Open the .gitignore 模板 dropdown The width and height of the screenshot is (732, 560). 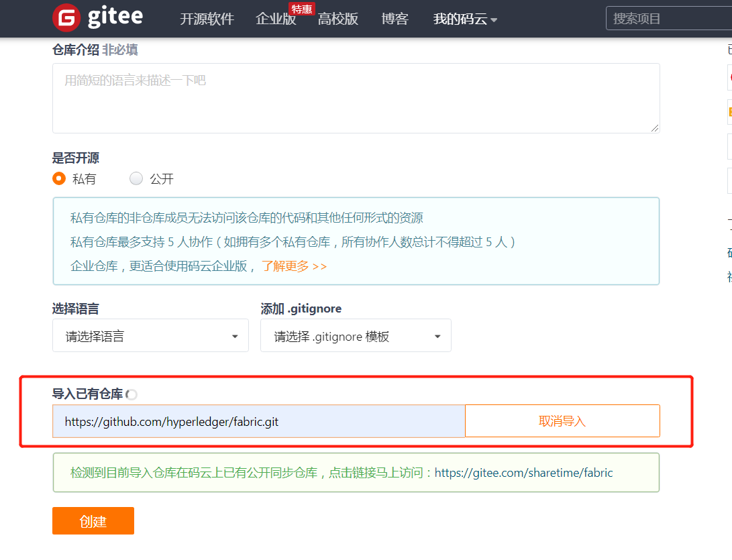(x=356, y=335)
